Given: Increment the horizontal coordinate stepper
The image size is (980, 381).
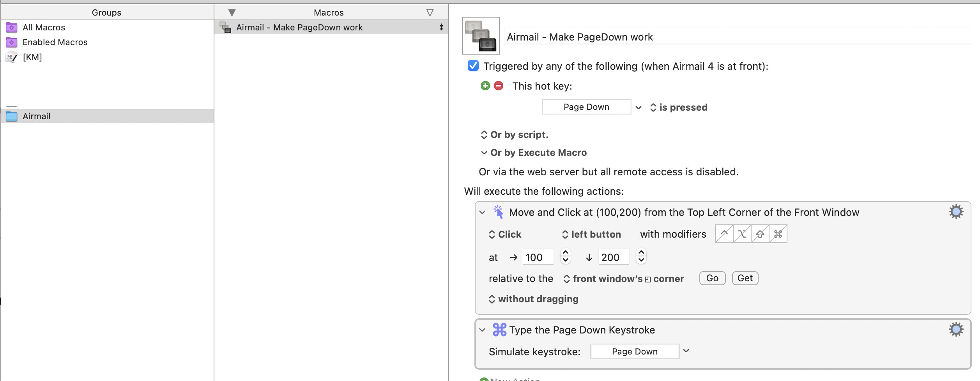Looking at the screenshot, I should coord(566,252).
